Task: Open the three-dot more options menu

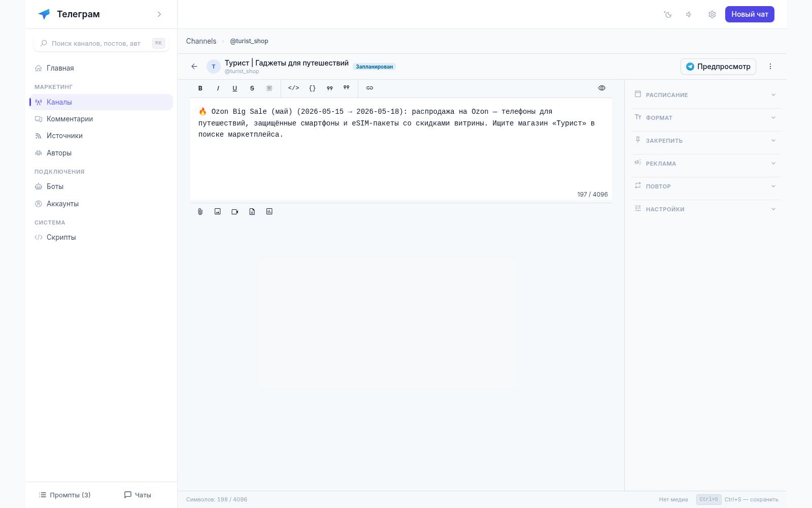Action: click(x=770, y=67)
